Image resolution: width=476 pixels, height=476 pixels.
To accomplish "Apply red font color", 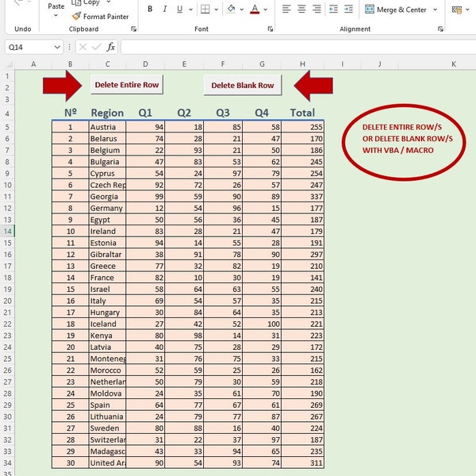I will pyautogui.click(x=255, y=10).
